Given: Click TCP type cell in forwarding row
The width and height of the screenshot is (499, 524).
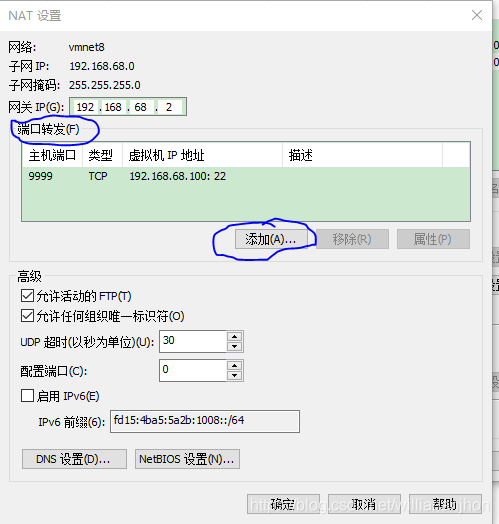Looking at the screenshot, I should pyautogui.click(x=98, y=176).
